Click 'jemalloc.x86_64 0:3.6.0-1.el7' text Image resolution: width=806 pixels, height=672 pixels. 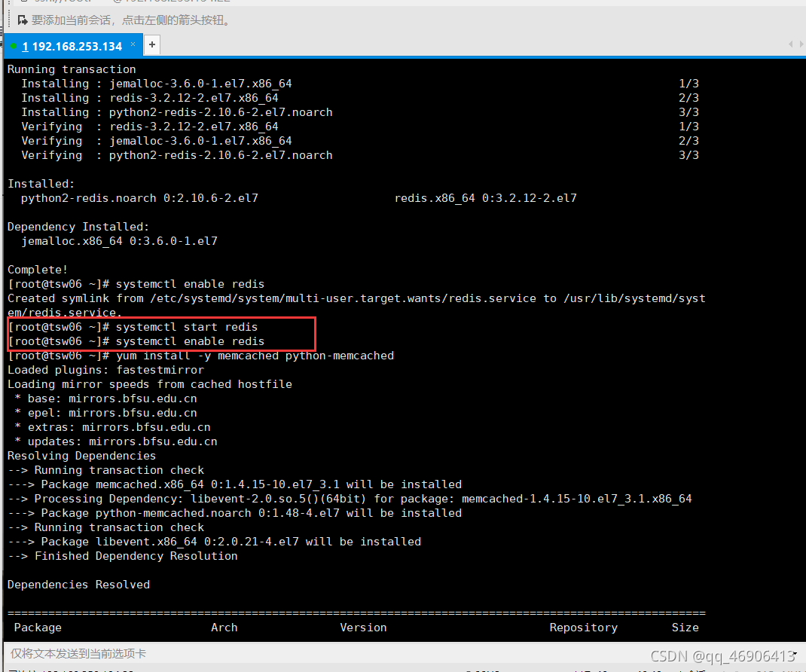[x=119, y=241]
